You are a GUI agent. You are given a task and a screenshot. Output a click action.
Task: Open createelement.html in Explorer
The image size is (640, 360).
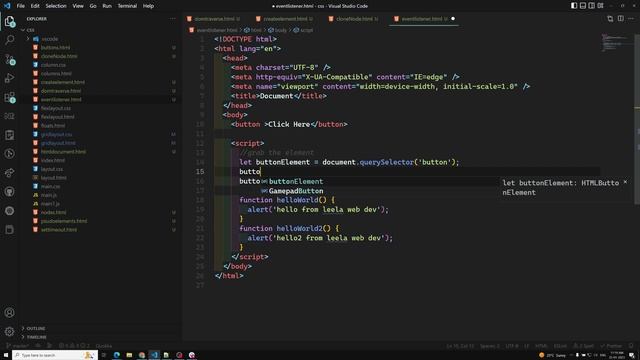click(63, 82)
